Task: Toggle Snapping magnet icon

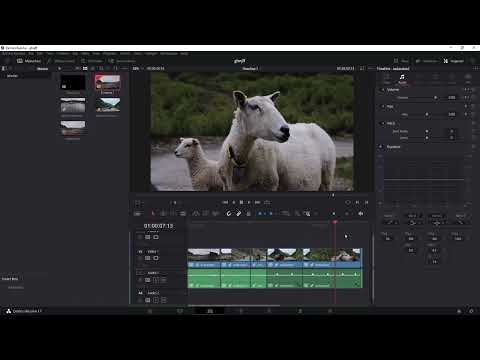Action: (229, 213)
